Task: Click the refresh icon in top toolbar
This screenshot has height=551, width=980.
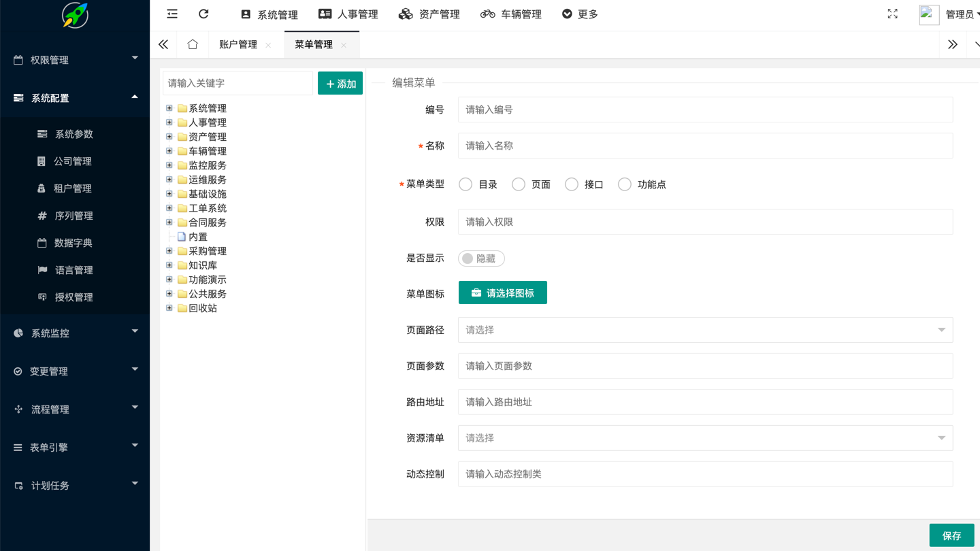Action: [203, 14]
